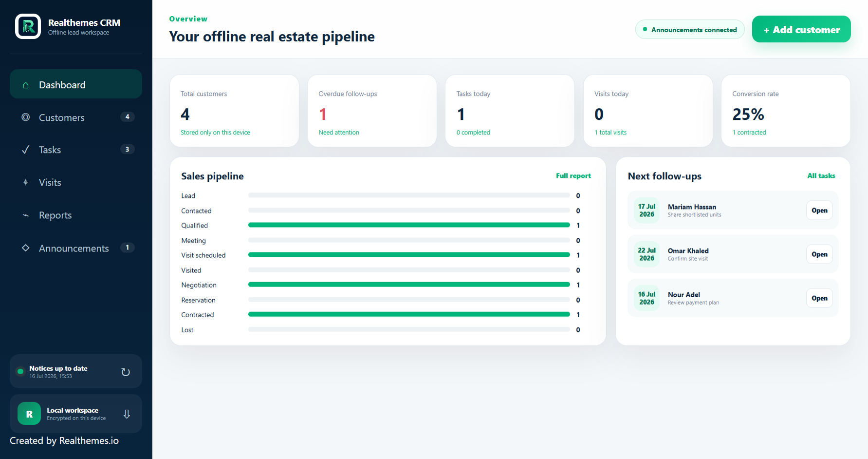Screen dimensions: 868x459
Task: Click the Contracted pipeline stage label
Action: [198, 315]
